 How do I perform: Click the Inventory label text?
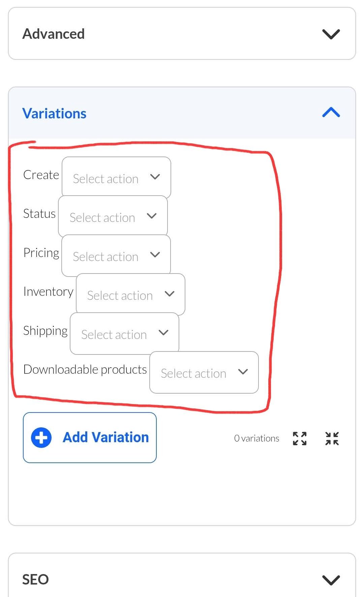[48, 292]
